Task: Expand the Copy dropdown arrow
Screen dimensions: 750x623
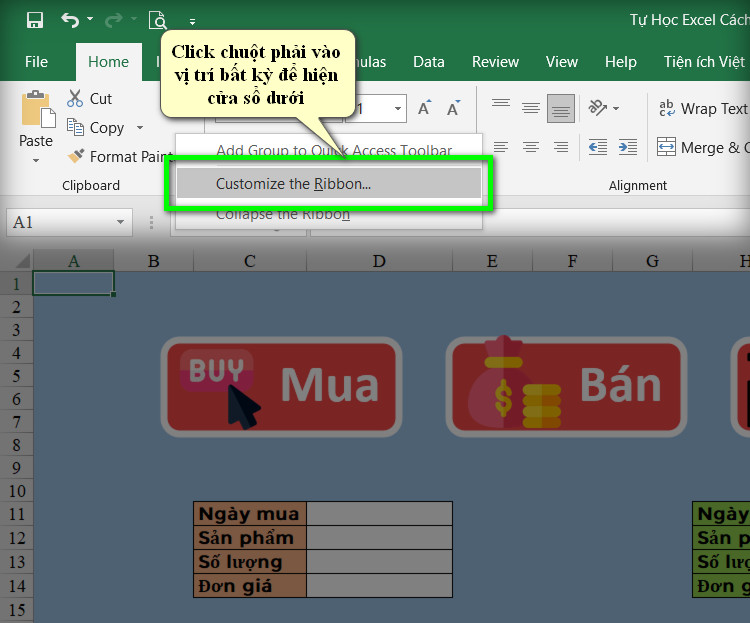Action: [140, 127]
